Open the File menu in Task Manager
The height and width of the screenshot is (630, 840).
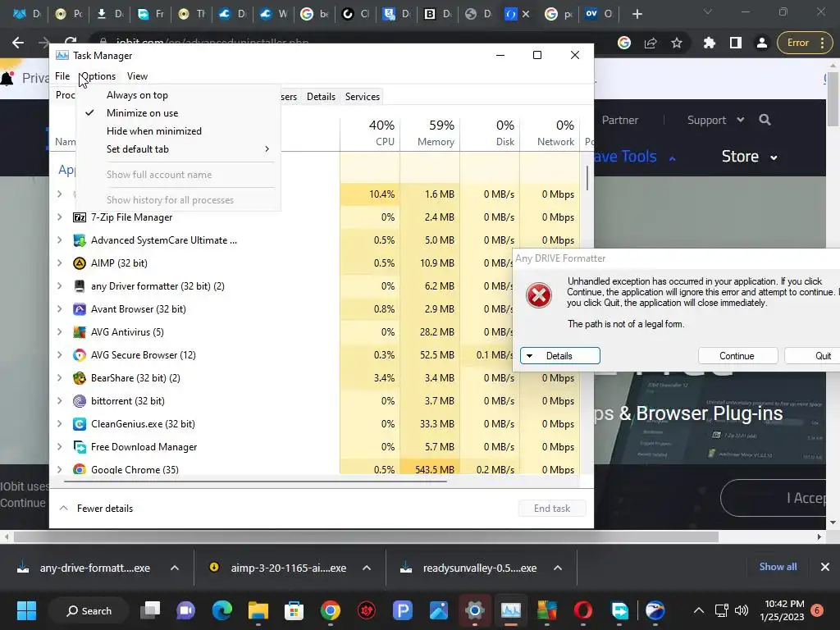pos(62,76)
